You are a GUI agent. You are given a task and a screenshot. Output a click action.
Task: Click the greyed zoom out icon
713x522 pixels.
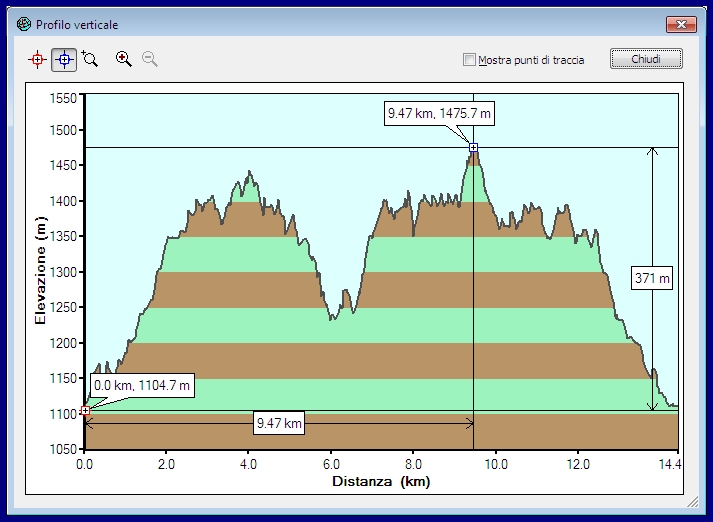150,59
